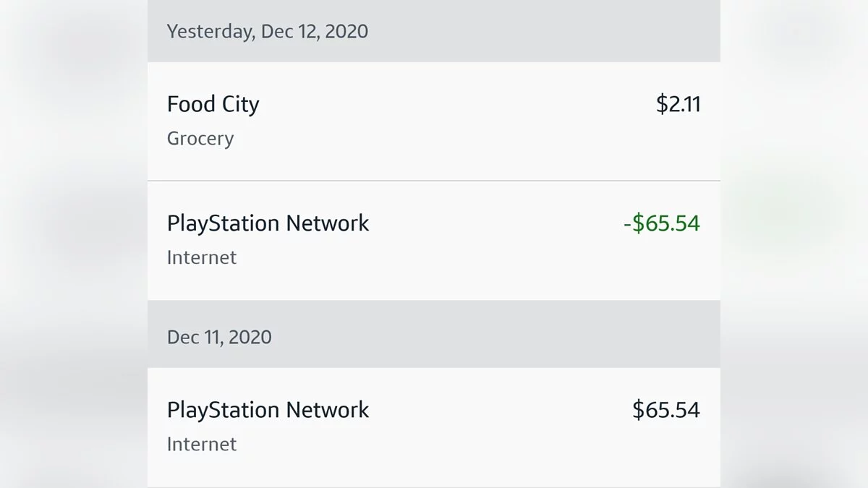Open PlayStation Network charge name under Dec 11

click(268, 411)
